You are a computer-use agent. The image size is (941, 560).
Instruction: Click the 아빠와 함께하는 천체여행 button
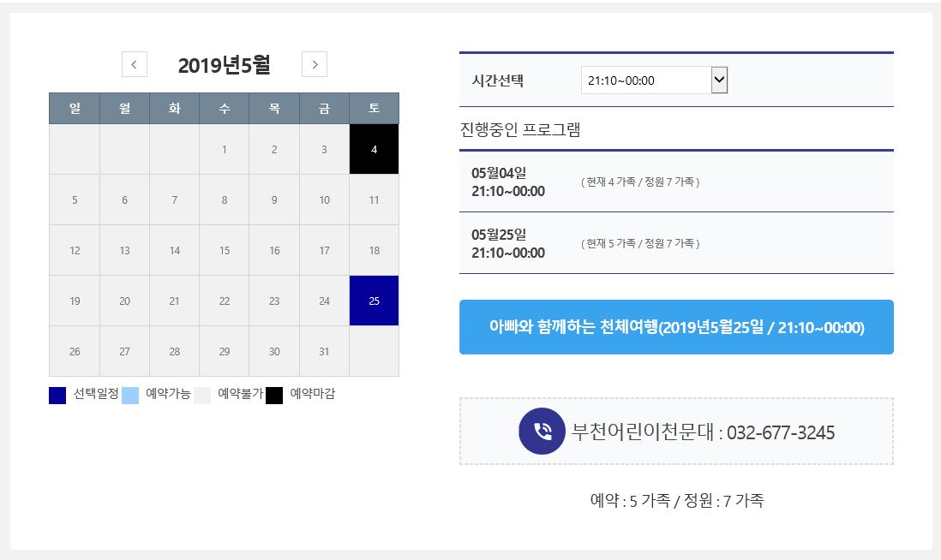click(676, 327)
